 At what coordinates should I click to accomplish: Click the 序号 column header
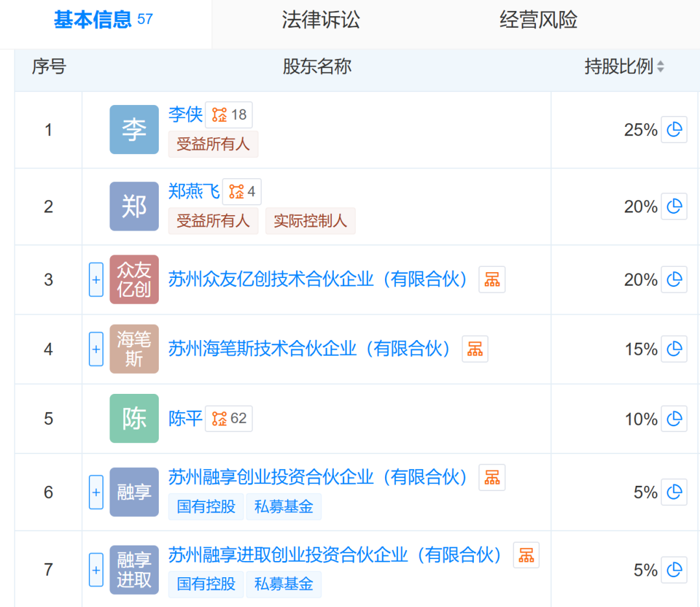coord(49,67)
